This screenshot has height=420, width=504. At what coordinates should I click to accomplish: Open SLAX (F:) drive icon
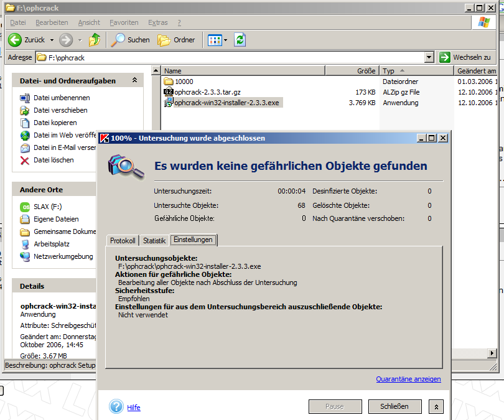pos(25,207)
